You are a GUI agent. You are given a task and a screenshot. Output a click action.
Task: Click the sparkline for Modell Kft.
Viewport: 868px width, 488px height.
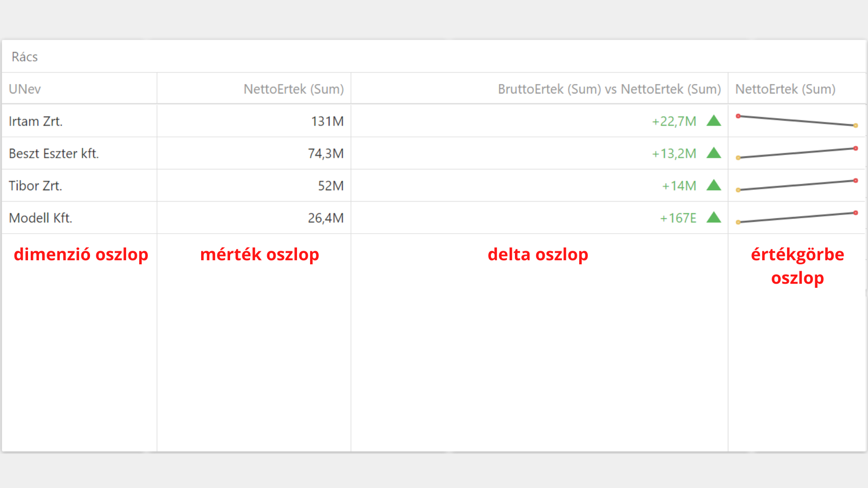click(x=797, y=217)
